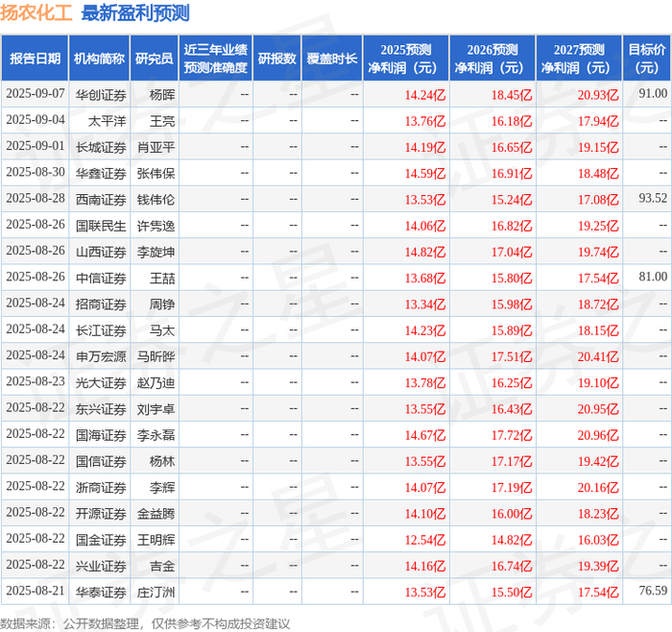Select the 国联民生 institution cell
This screenshot has height=632, width=672.
(x=101, y=226)
